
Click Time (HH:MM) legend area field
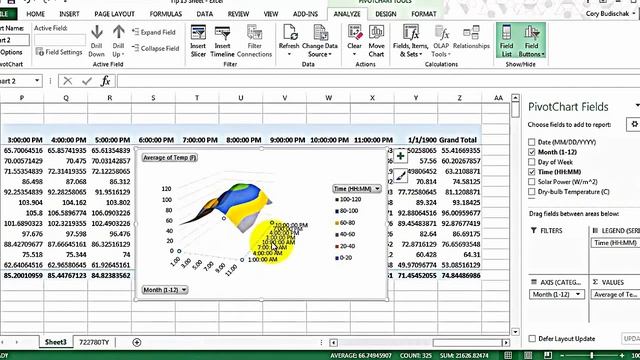(x=616, y=243)
